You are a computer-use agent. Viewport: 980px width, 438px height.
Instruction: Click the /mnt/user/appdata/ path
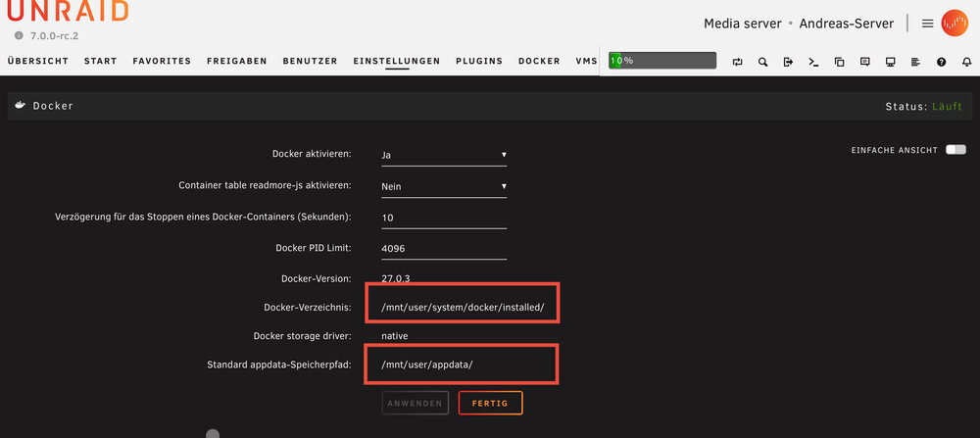(427, 365)
